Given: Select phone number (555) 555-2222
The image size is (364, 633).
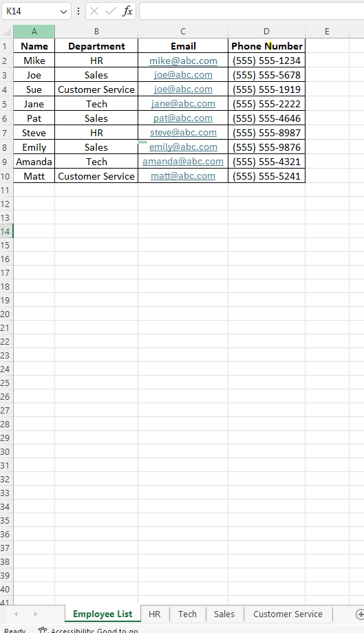Looking at the screenshot, I should point(266,104).
